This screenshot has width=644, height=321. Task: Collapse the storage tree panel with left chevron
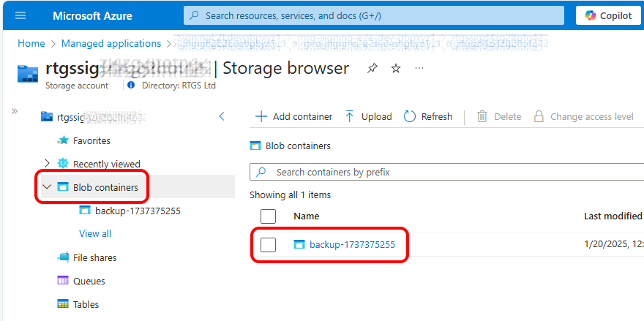222,116
